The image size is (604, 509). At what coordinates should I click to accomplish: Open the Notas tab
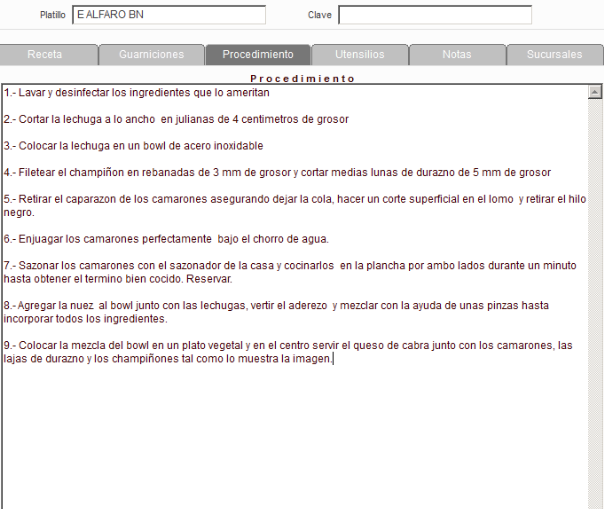(456, 54)
